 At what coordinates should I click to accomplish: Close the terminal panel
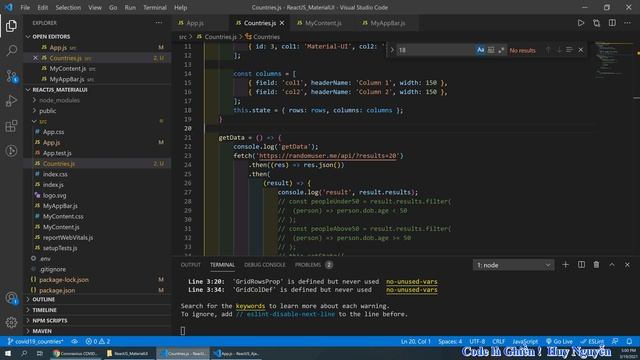627,265
